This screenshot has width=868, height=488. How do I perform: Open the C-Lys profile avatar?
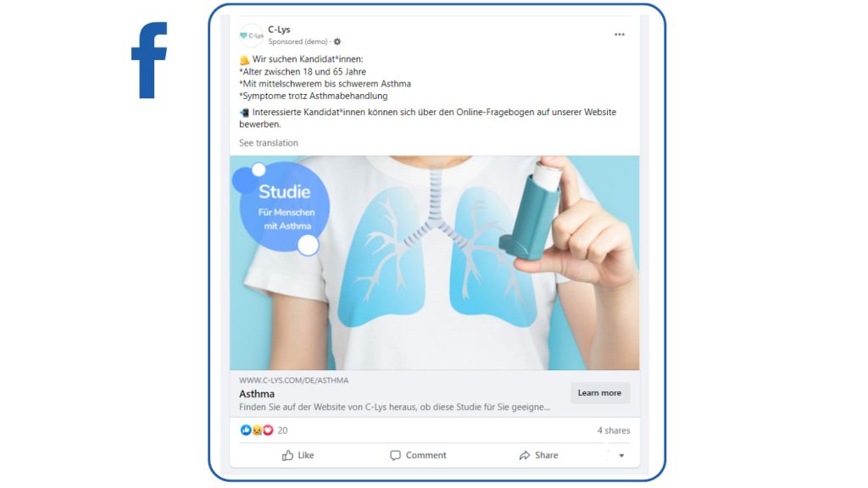coord(251,36)
